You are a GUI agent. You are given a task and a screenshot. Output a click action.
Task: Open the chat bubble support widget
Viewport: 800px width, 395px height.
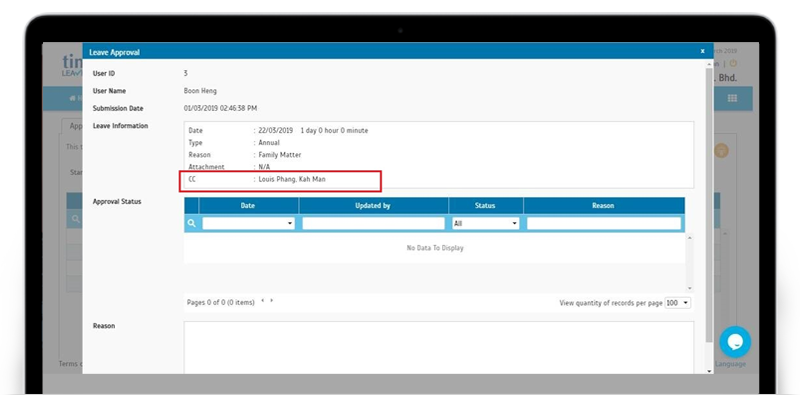tap(735, 342)
